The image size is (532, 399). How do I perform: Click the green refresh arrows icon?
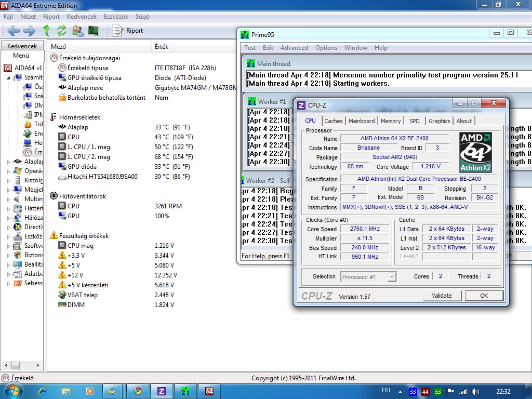coord(61,31)
